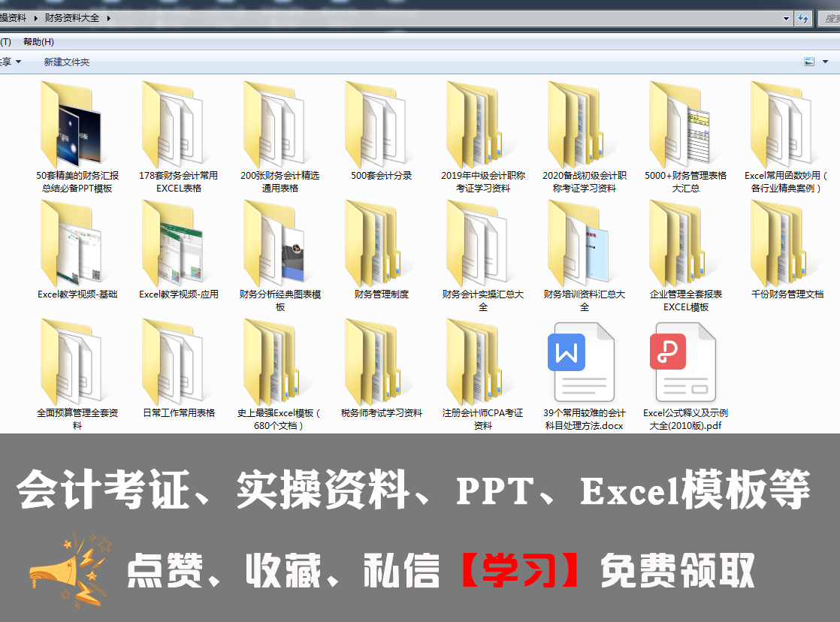Click the 新建文件夹 toolbar button

click(65, 62)
